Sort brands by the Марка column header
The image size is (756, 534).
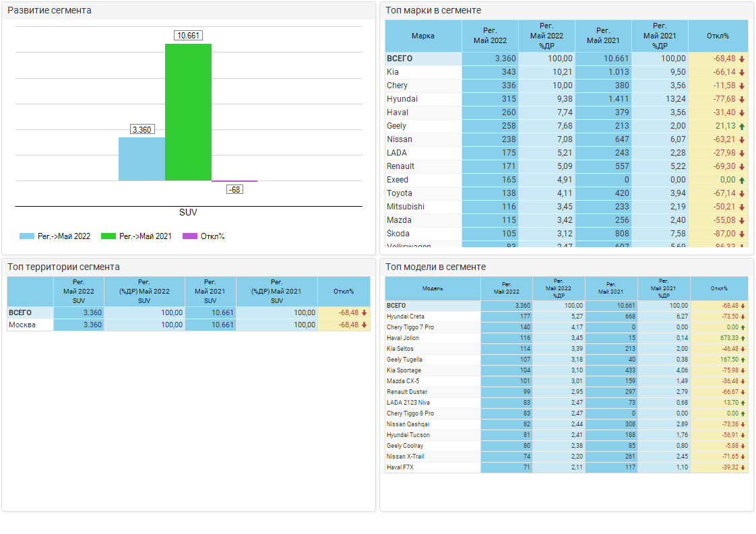423,36
